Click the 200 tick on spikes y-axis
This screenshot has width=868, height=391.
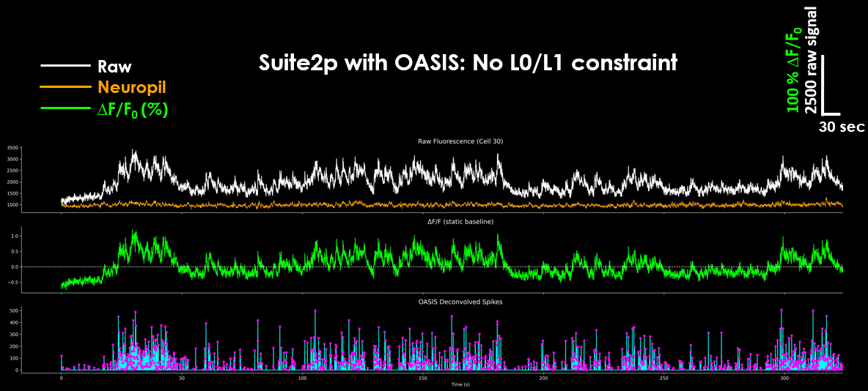[15, 346]
